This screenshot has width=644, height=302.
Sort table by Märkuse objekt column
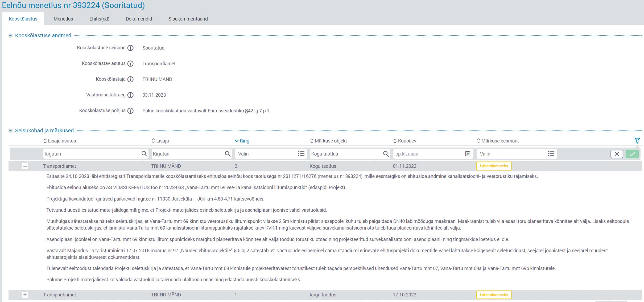(x=328, y=141)
